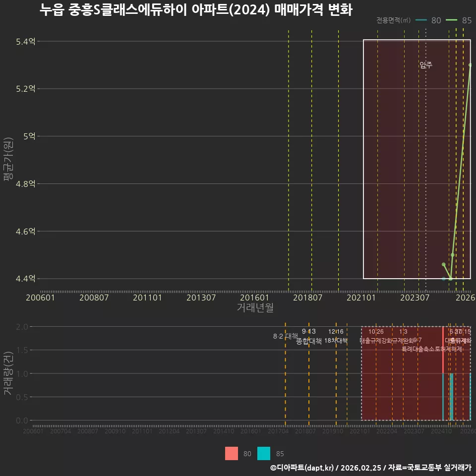
Task: Click the 1.0 volume axis label
Action: 22,374
